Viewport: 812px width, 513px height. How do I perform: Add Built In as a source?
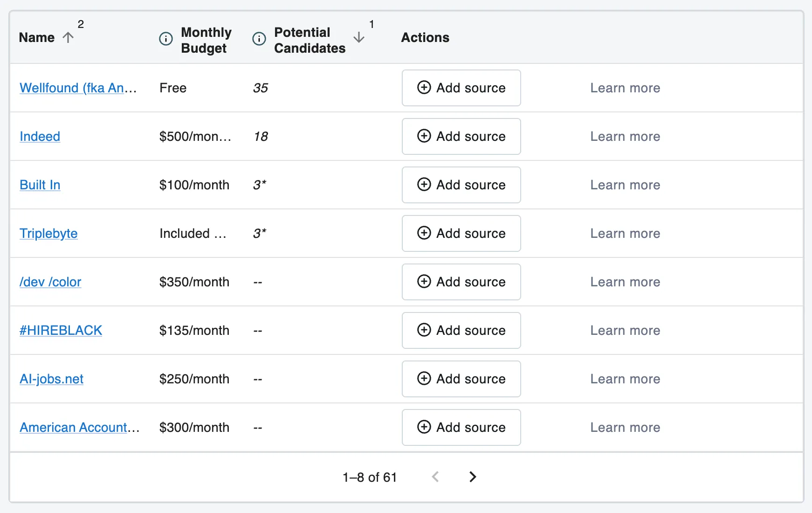tap(461, 185)
